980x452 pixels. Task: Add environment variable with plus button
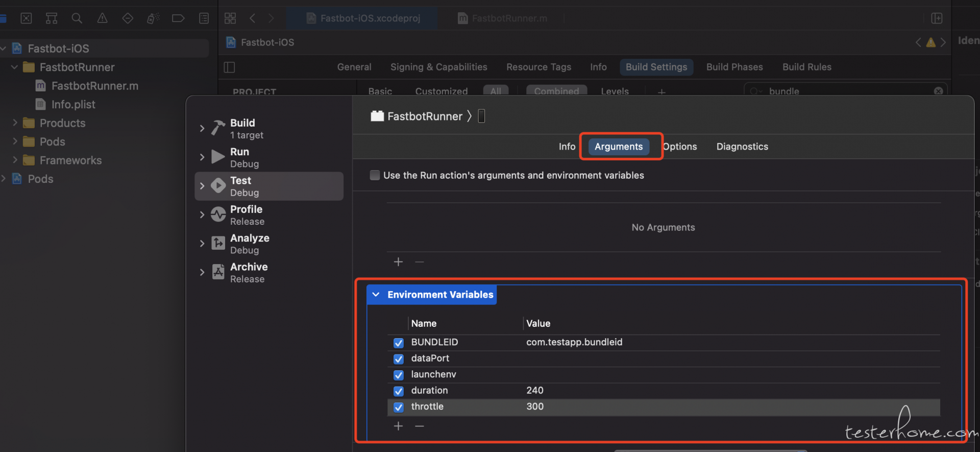[x=398, y=426]
